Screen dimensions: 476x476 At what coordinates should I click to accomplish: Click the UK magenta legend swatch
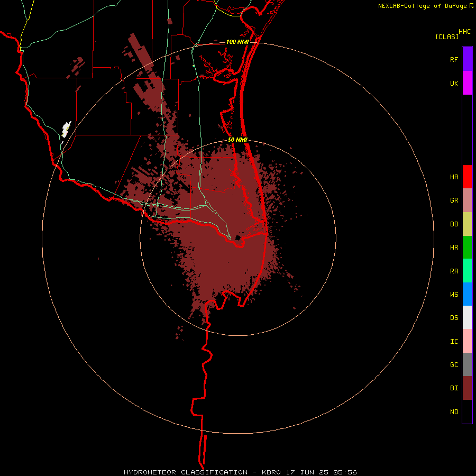click(x=467, y=83)
